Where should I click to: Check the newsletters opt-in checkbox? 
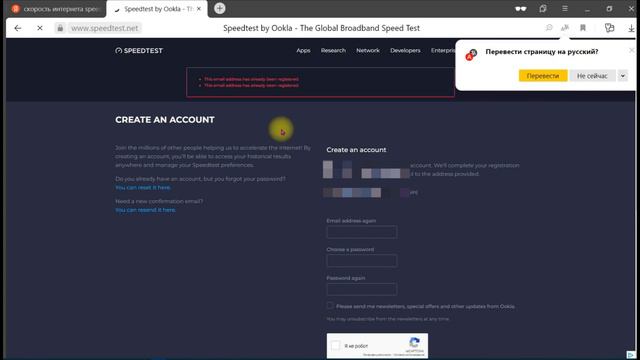(330, 305)
